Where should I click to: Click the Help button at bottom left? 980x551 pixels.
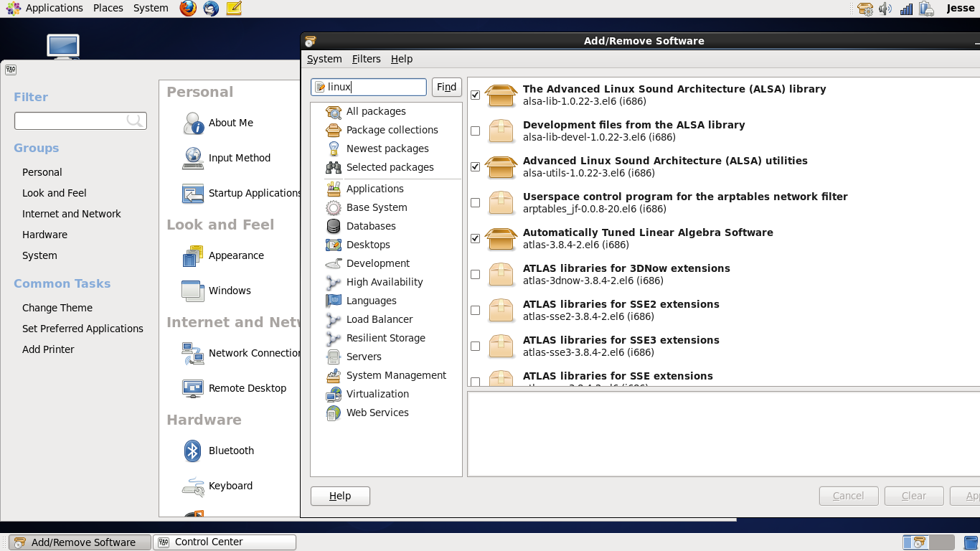click(340, 496)
